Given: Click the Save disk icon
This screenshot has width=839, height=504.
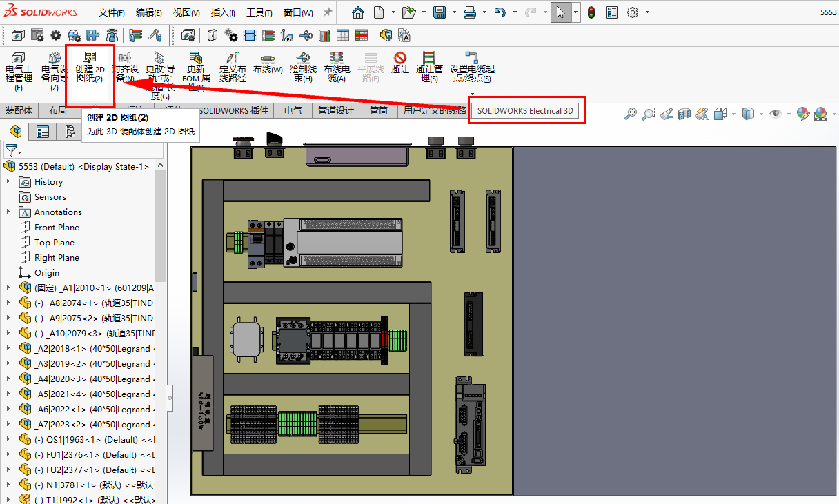Looking at the screenshot, I should 439,12.
